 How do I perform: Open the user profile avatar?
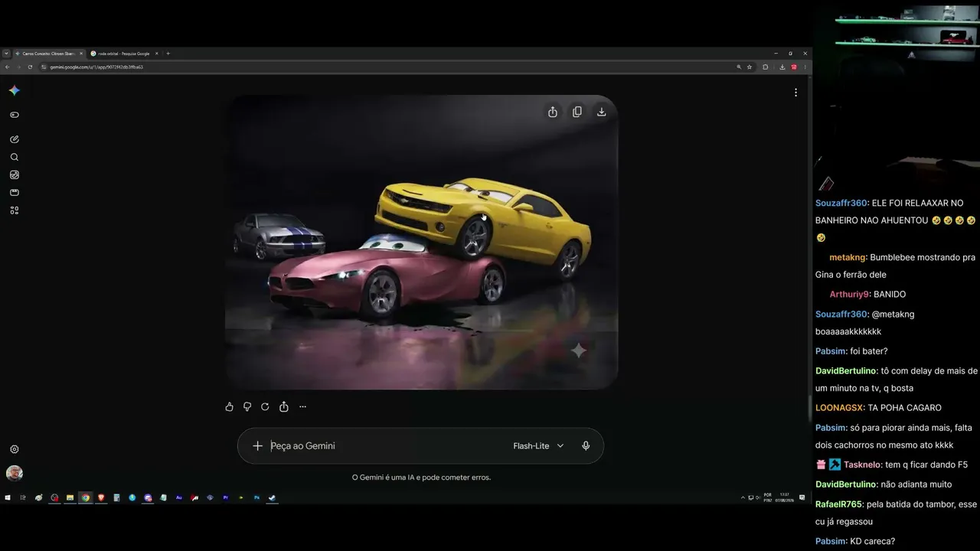tap(14, 472)
